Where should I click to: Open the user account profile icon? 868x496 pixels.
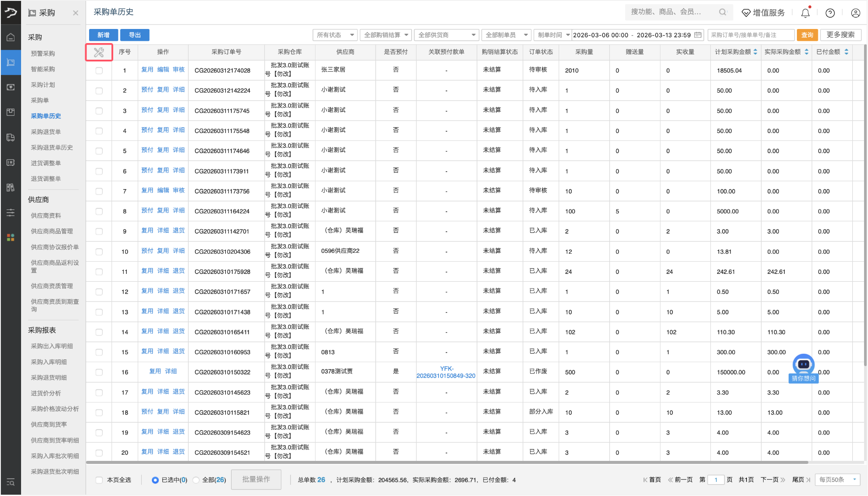pos(855,13)
